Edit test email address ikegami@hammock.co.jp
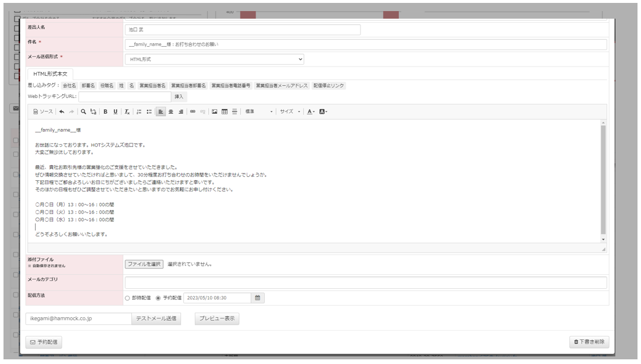 [x=79, y=318]
